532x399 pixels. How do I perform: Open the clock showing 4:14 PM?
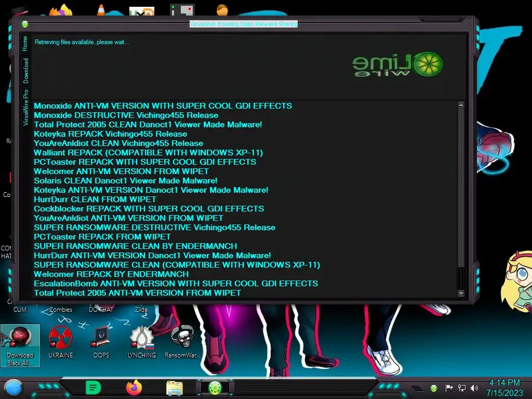(504, 388)
